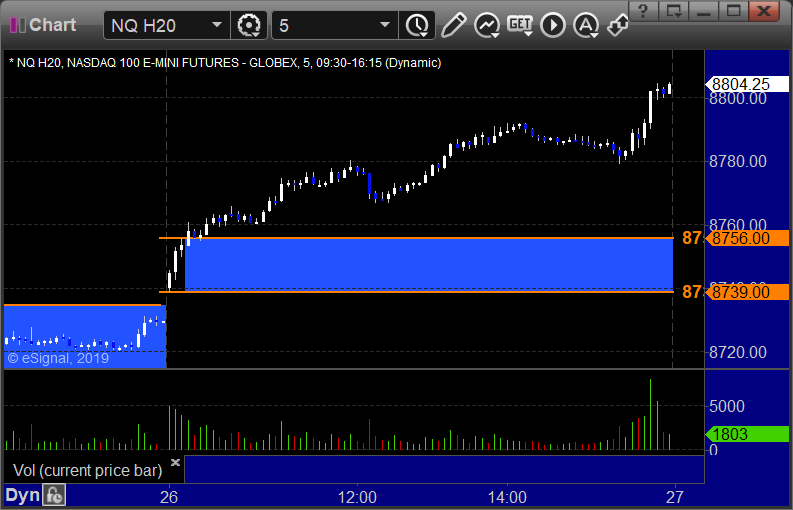Click the latest candle near 8804
This screenshot has width=793, height=510.
coord(670,89)
